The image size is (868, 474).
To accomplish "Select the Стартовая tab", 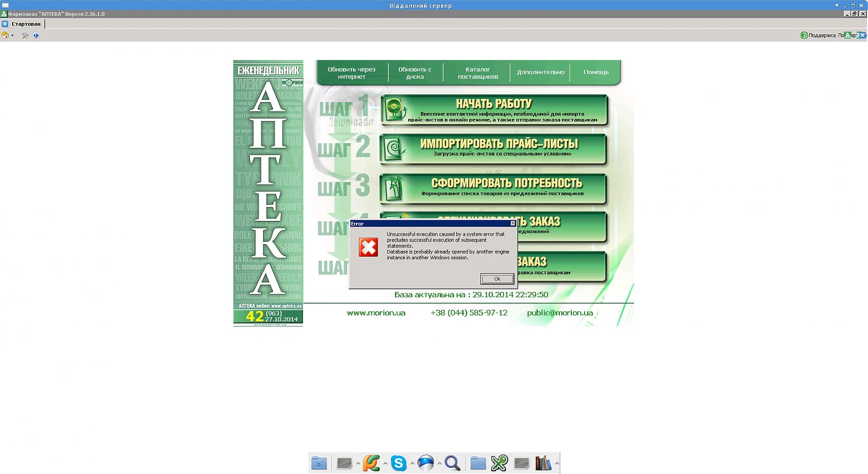I will [x=26, y=24].
